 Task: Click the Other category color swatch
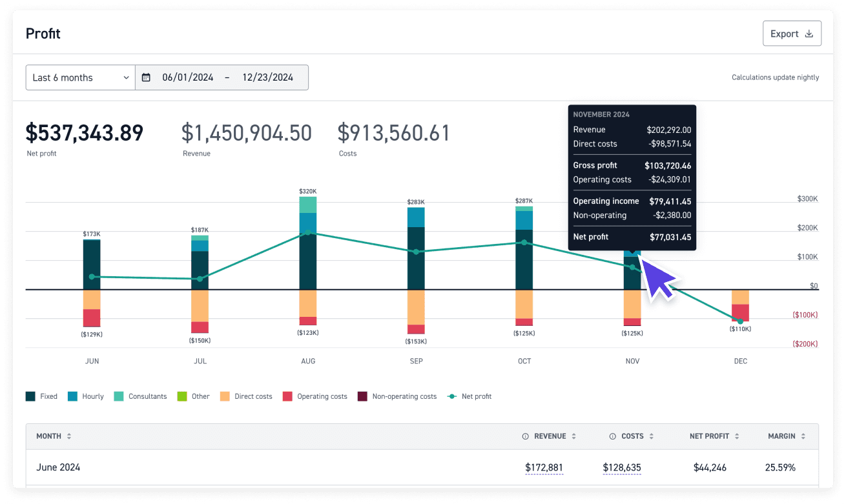click(x=181, y=396)
